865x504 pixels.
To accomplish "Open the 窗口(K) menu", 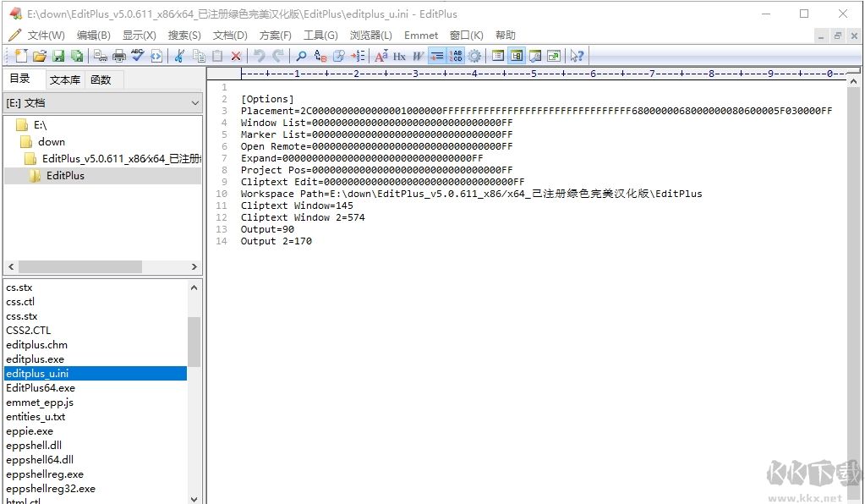I will (466, 36).
